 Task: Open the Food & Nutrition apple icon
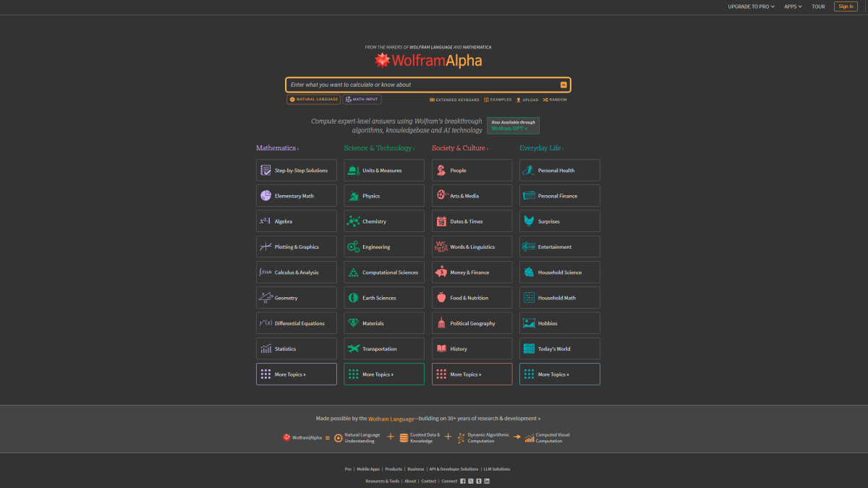pos(441,298)
